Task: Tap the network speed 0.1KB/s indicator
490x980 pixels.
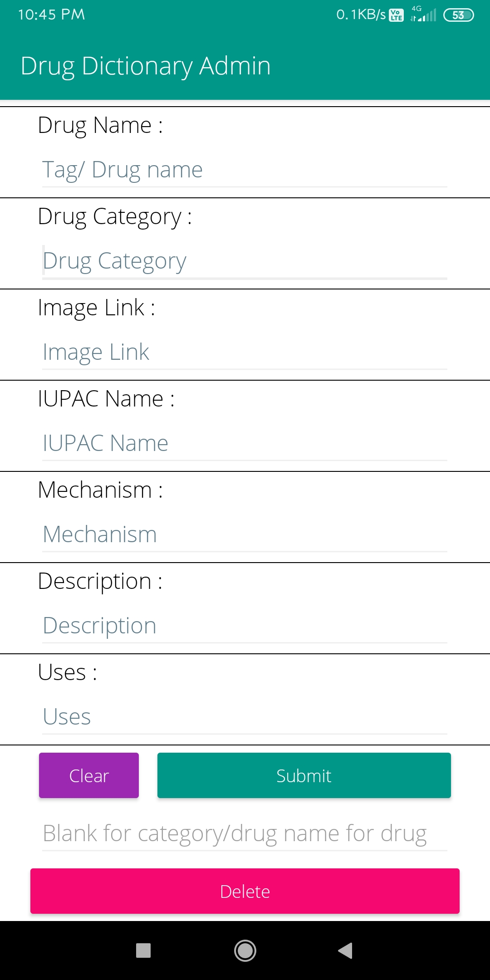Action: point(361,15)
